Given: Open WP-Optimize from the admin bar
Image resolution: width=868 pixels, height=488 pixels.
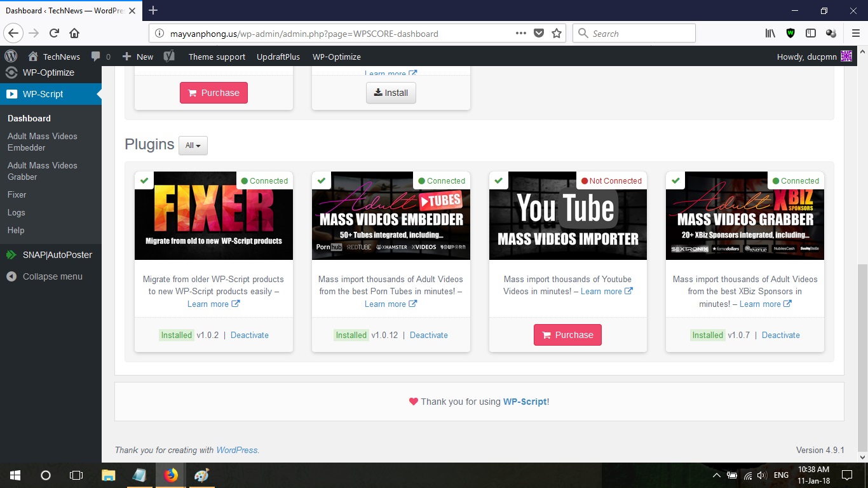Looking at the screenshot, I should [337, 57].
